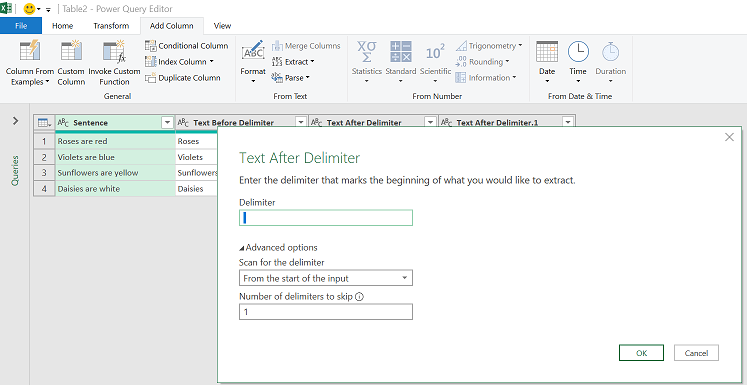
Task: Open the Duration column menu
Action: (x=610, y=63)
